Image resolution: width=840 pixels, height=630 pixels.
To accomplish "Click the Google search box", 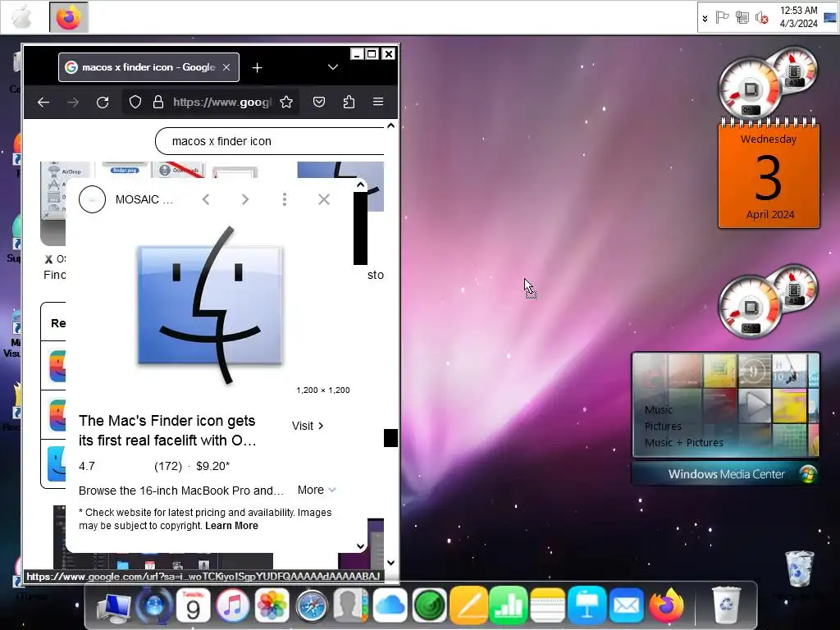I will click(271, 141).
